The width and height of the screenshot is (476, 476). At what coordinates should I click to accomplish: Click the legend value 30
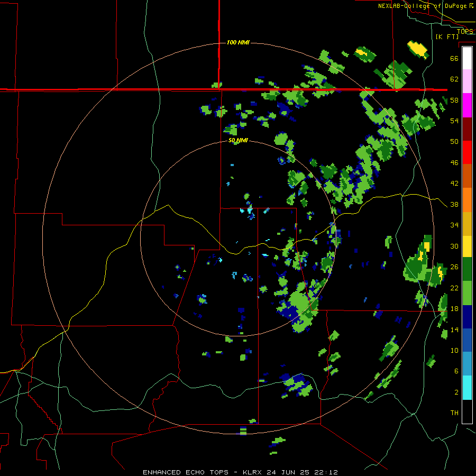click(454, 246)
